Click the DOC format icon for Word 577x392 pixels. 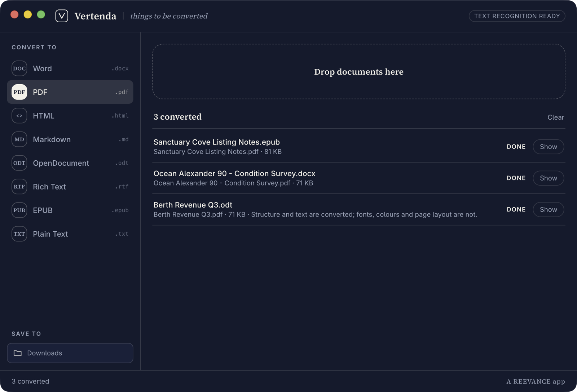pos(19,68)
